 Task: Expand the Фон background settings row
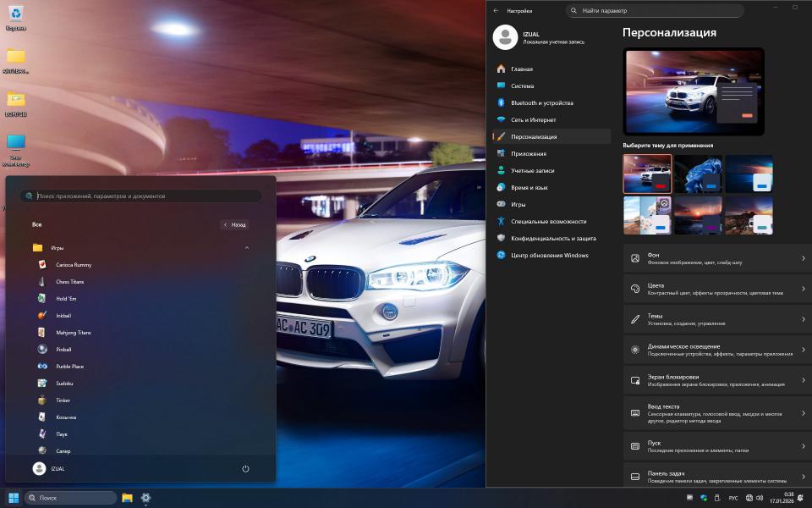pyautogui.click(x=716, y=258)
